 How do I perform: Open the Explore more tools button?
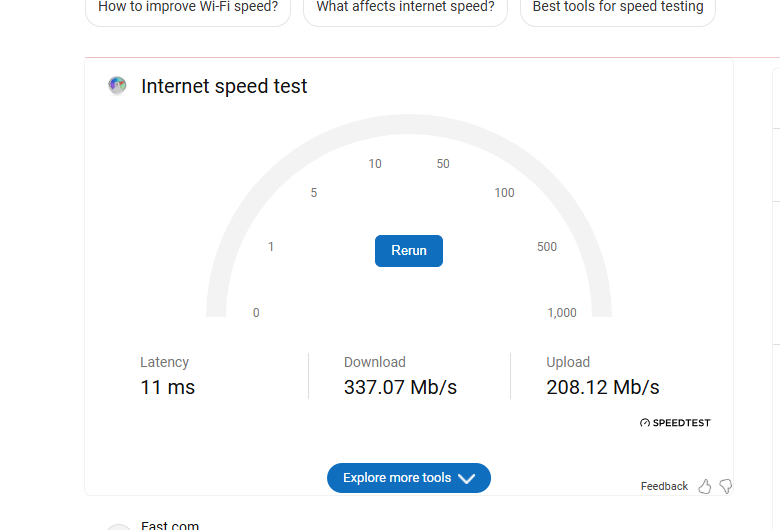(x=398, y=478)
